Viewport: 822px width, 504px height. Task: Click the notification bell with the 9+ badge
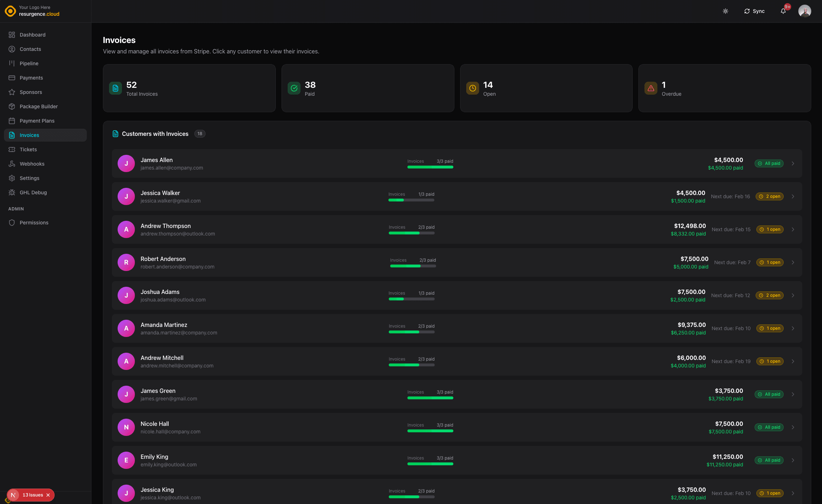pyautogui.click(x=783, y=11)
